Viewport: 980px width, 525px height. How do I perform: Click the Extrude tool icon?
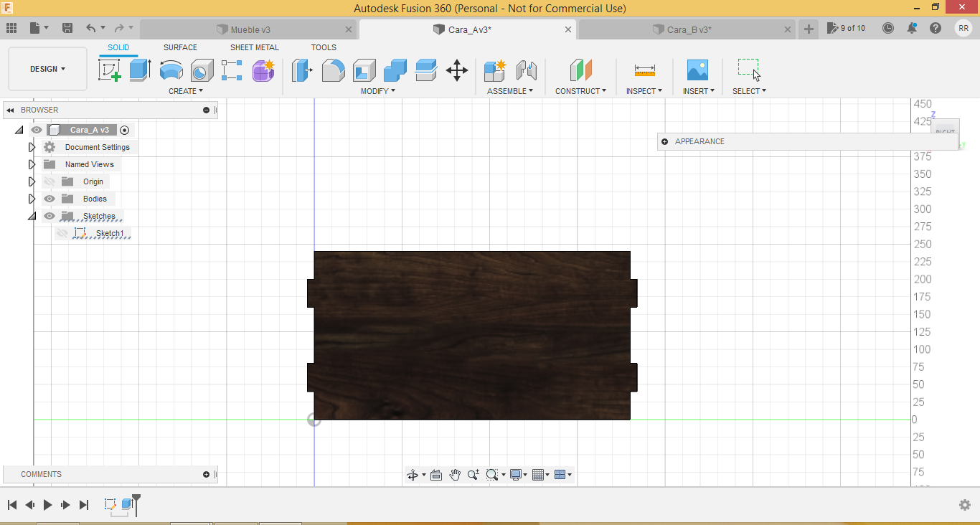click(x=140, y=70)
